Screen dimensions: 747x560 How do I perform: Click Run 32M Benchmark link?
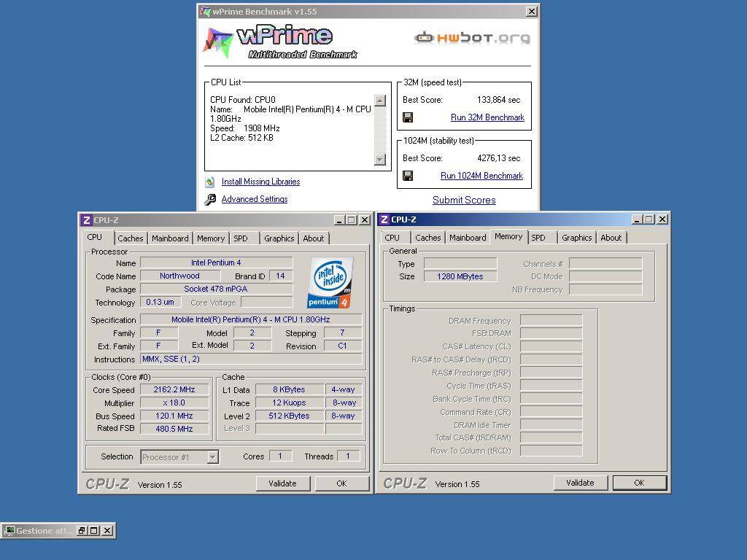[x=487, y=117]
